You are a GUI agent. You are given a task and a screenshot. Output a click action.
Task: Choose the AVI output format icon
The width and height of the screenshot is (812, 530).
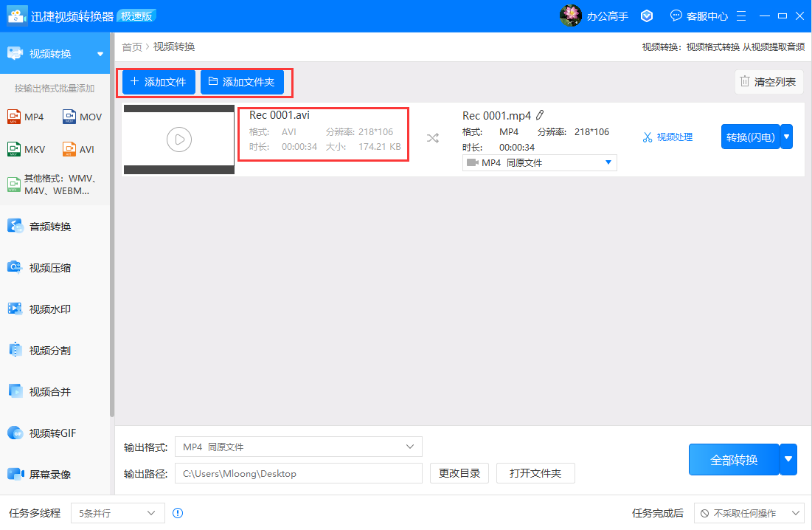click(70, 149)
